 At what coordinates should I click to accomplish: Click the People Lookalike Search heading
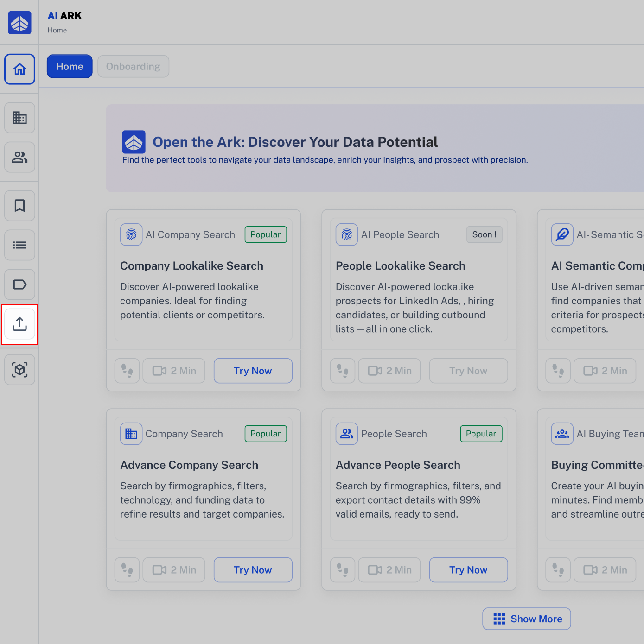point(401,266)
